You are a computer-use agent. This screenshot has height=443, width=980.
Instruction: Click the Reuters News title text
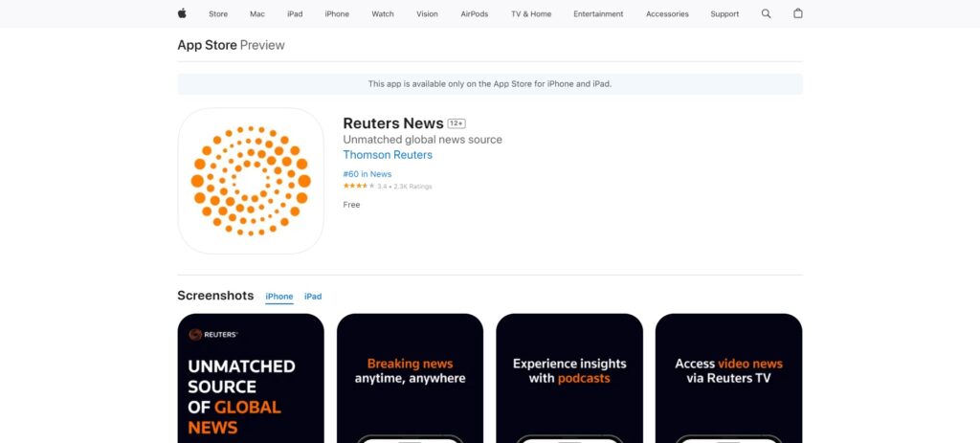tap(393, 123)
